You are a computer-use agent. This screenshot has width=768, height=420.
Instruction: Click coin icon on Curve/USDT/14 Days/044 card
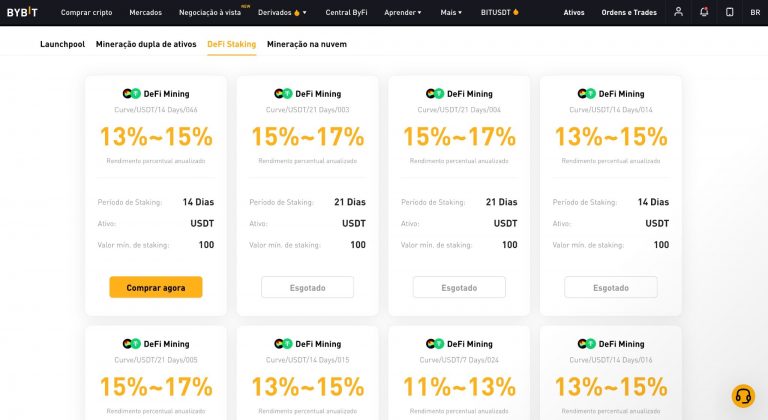pos(131,94)
